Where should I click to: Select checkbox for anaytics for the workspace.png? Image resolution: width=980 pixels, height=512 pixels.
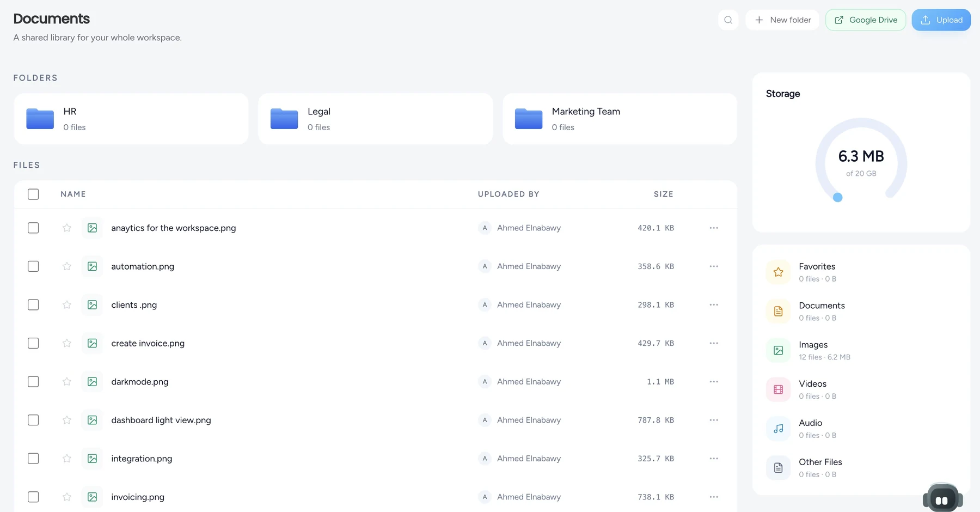tap(33, 228)
